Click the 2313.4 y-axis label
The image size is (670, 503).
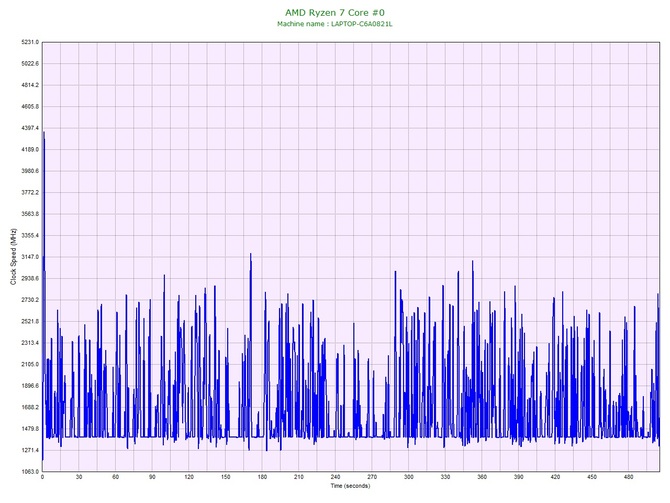point(30,343)
